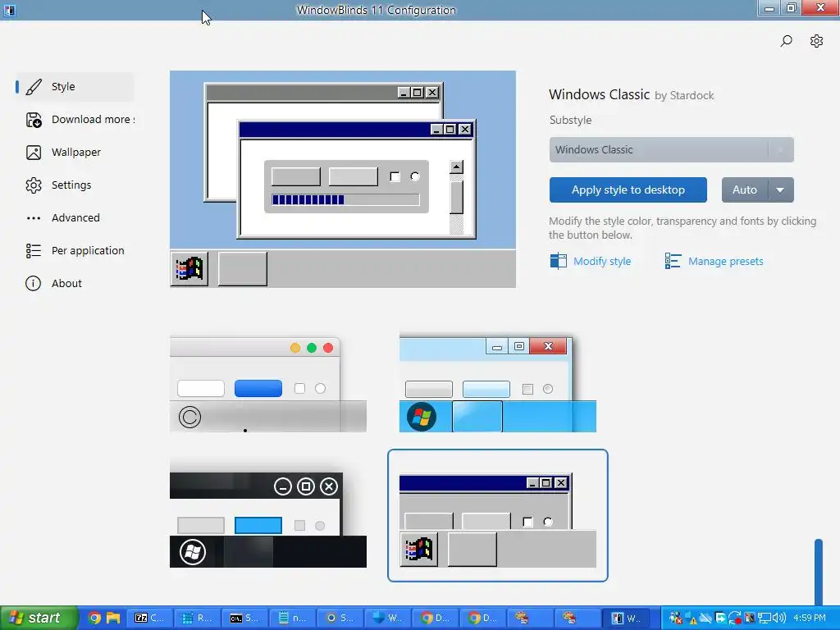Open the Modify style link
Image resolution: width=840 pixels, height=630 pixels.
(x=591, y=262)
